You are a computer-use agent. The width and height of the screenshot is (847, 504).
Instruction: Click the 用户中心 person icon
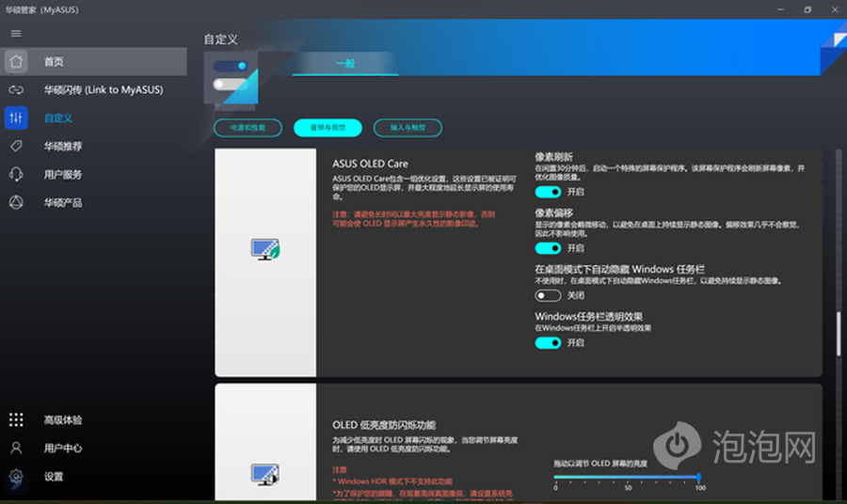pos(16,448)
